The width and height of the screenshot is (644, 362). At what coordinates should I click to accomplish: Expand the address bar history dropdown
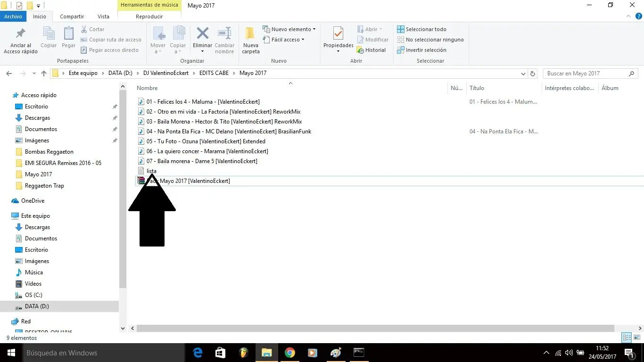tap(523, 74)
